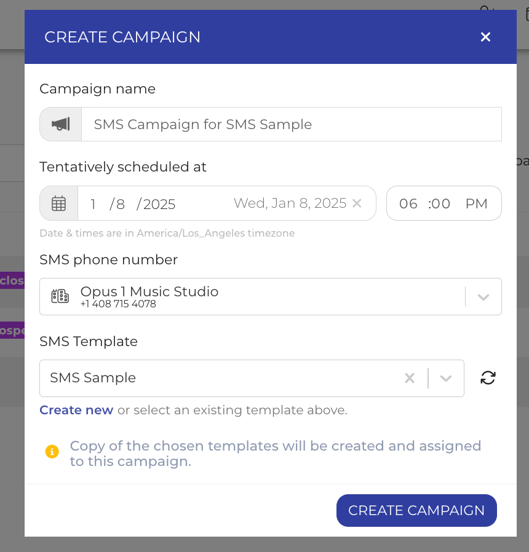Close the Create Campaign dialog

click(x=485, y=37)
